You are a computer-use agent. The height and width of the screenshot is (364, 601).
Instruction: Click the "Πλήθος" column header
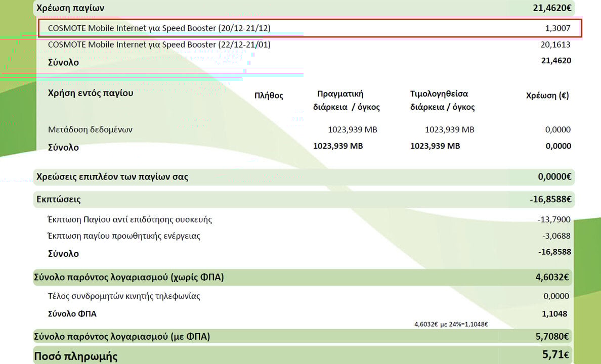(x=269, y=96)
